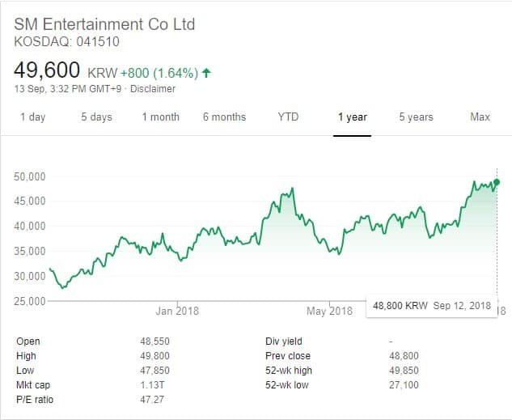Viewport: 512px width, 420px height.
Task: Click the 40,000 y-axis label
Action: pyautogui.click(x=30, y=226)
